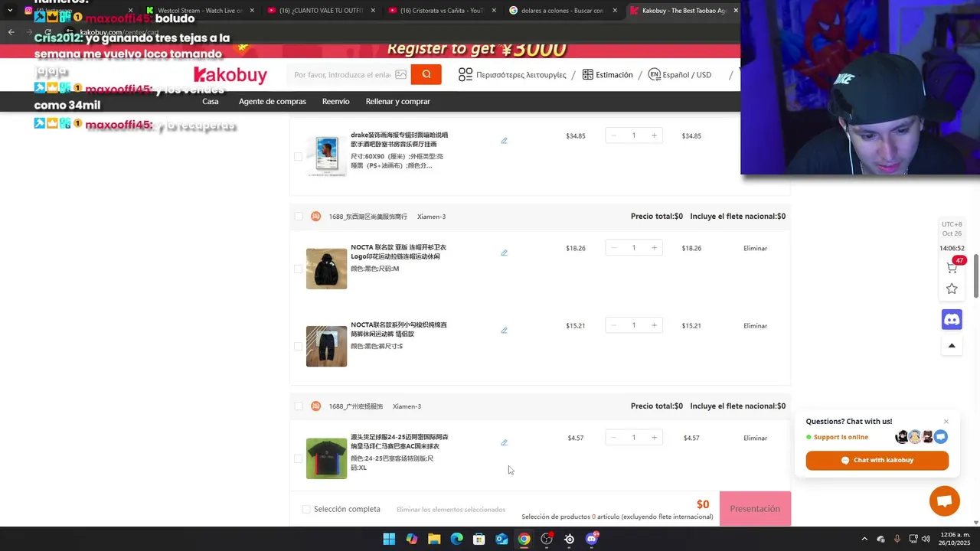This screenshot has width=980, height=551.
Task: Increase quantity of the $4.57 jersey
Action: click(654, 438)
